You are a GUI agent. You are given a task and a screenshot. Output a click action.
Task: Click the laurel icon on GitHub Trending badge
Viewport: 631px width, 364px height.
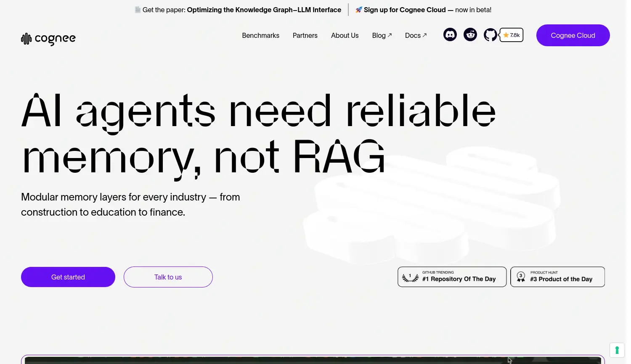[410, 277]
